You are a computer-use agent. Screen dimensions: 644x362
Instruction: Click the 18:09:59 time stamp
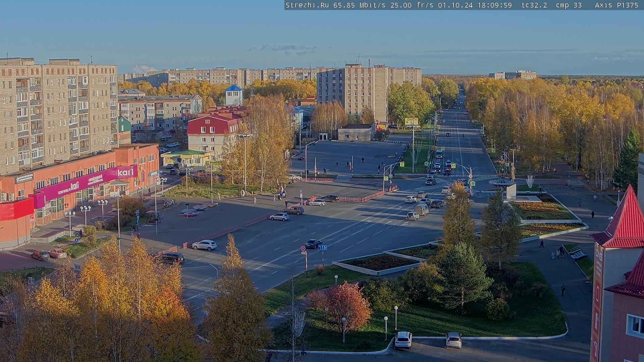(495, 5)
